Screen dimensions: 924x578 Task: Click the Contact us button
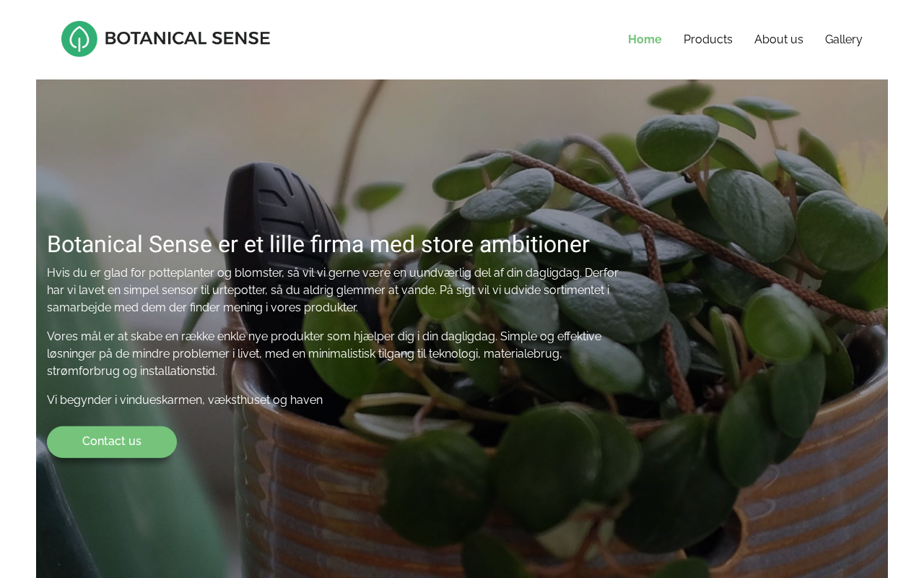(x=112, y=441)
